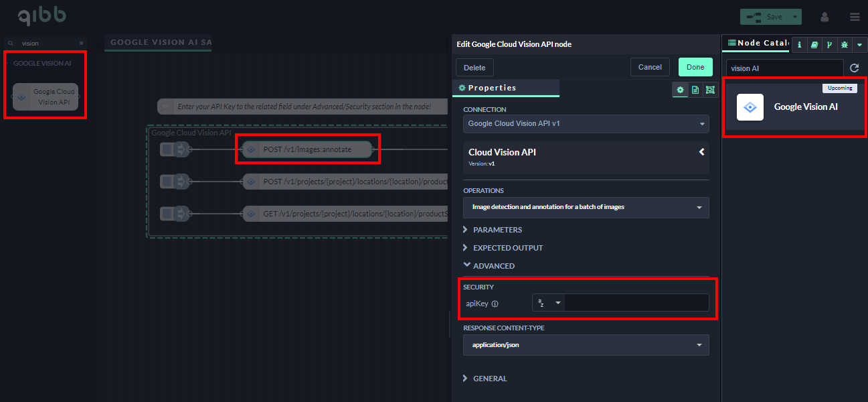
Task: Open the info sidebar tab icon
Action: (799, 45)
